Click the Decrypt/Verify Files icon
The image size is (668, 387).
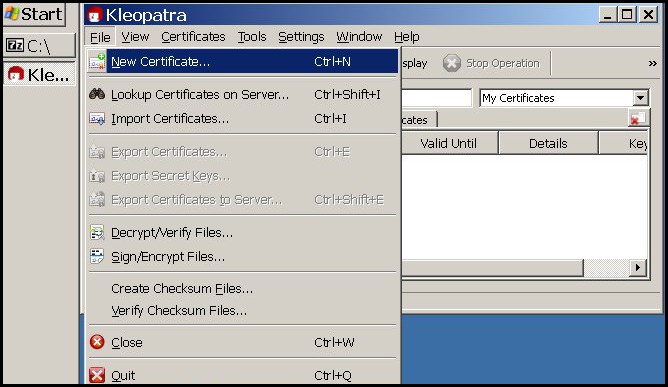(x=97, y=233)
